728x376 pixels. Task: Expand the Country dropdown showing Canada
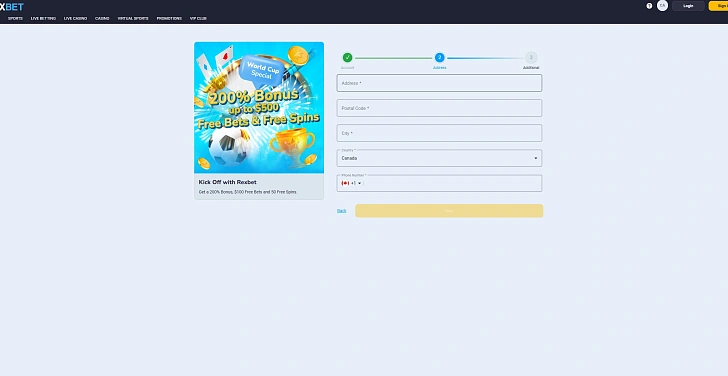point(439,158)
